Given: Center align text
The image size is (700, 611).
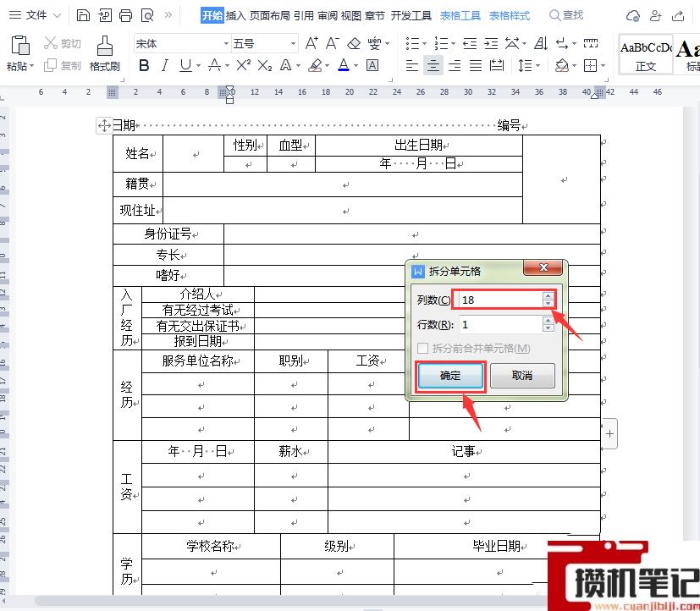Looking at the screenshot, I should pyautogui.click(x=433, y=66).
